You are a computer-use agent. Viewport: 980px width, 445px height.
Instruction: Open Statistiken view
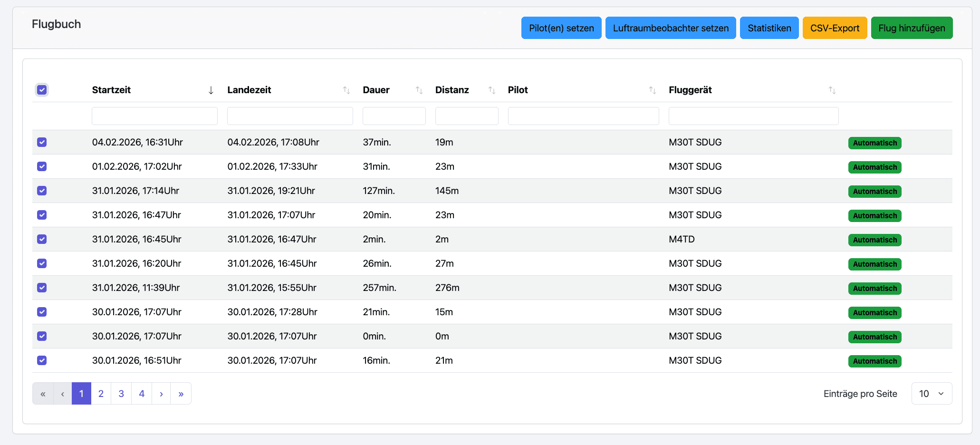pyautogui.click(x=769, y=28)
